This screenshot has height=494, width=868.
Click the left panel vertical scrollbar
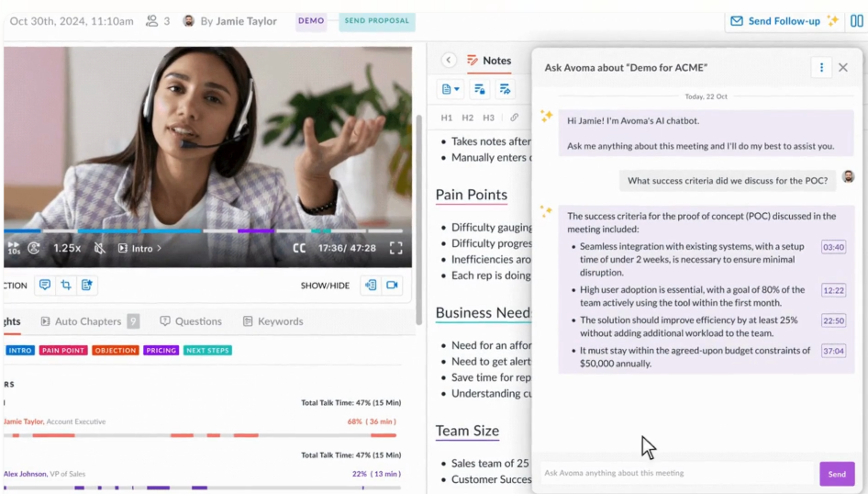419,219
